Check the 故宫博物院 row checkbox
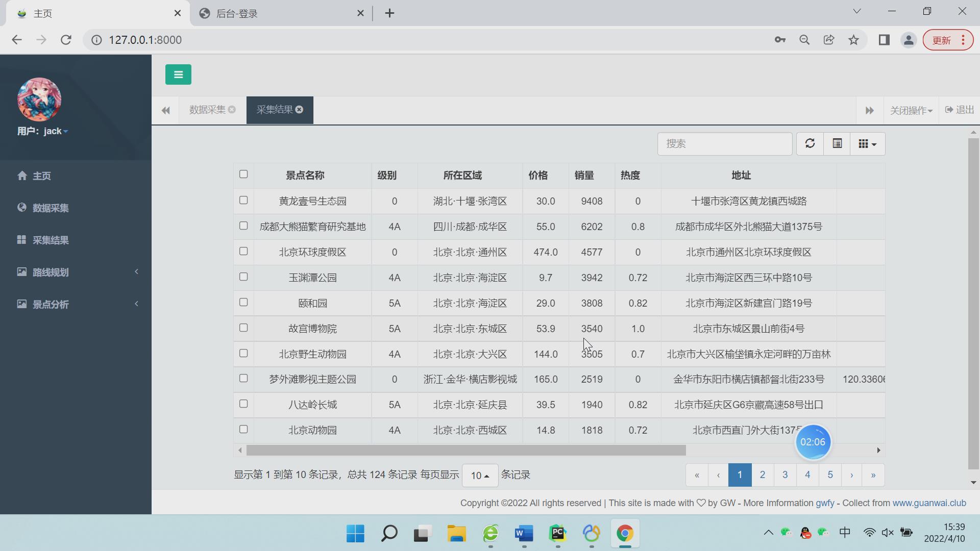980x551 pixels. coord(243,328)
